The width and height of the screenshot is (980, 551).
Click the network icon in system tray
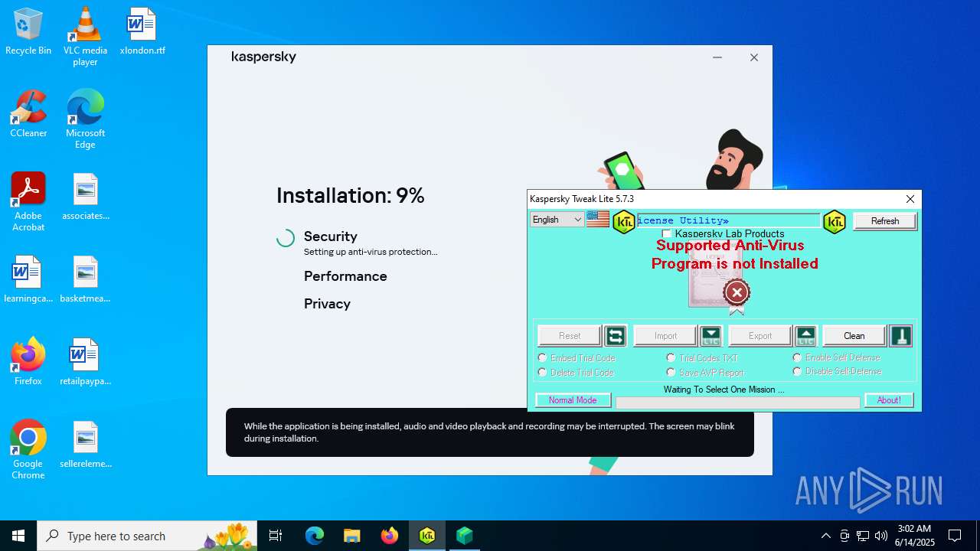[863, 536]
